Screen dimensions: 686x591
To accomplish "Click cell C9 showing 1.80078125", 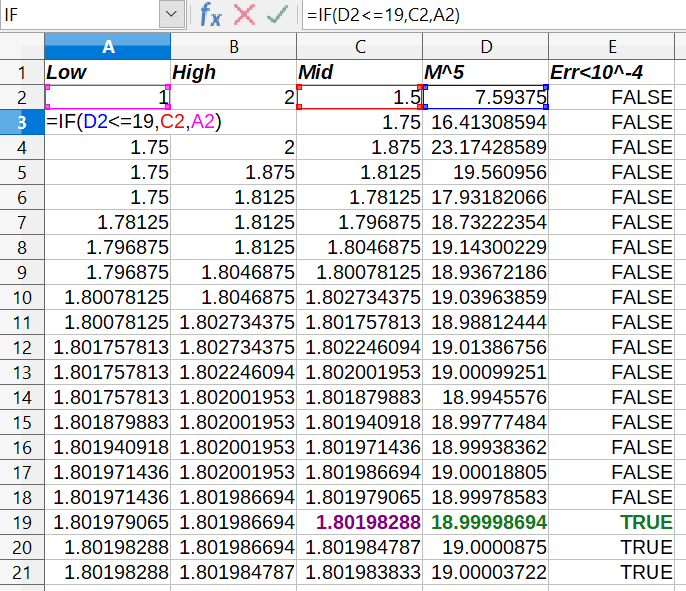I will click(360, 272).
